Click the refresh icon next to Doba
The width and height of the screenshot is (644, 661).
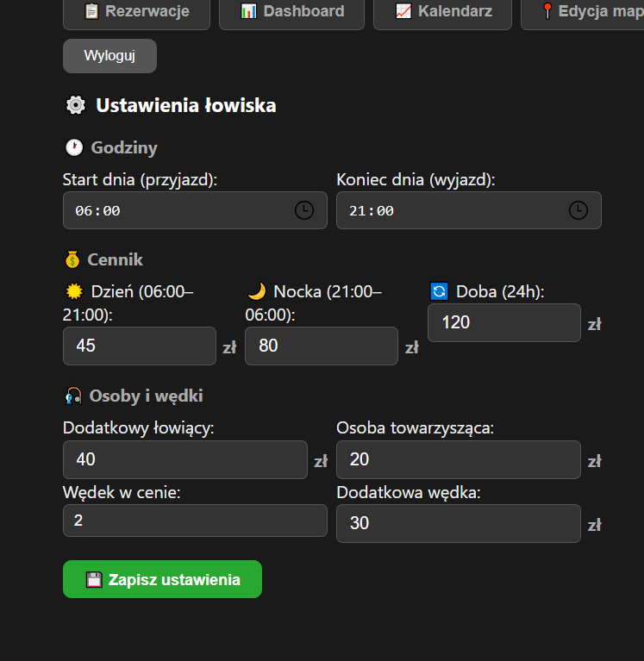(x=439, y=291)
